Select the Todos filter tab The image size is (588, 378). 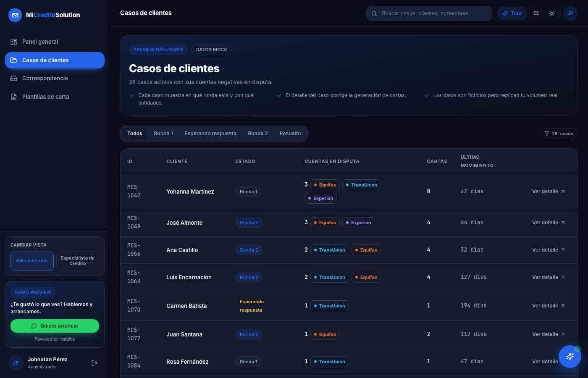135,134
